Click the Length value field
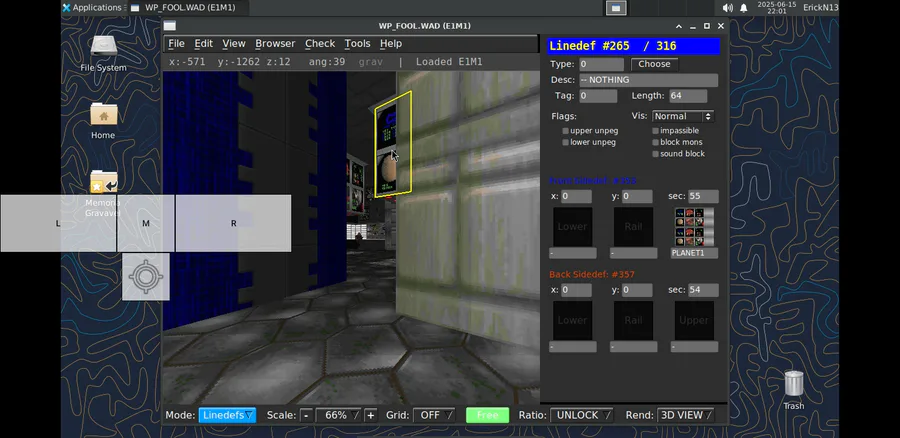This screenshot has width=900, height=438. (x=688, y=96)
